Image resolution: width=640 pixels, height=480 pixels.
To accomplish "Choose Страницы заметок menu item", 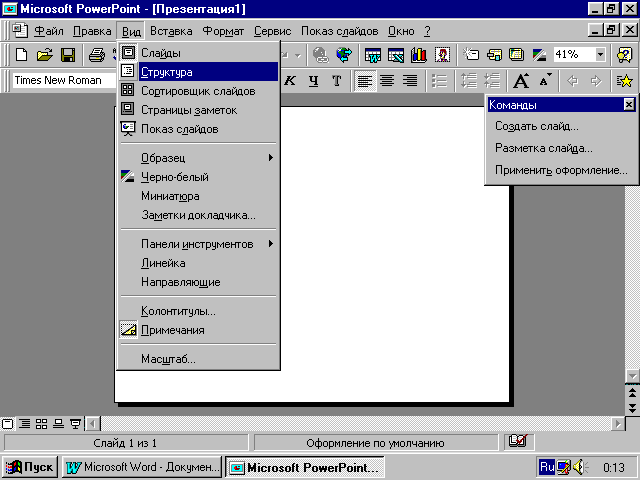I will pos(198,110).
